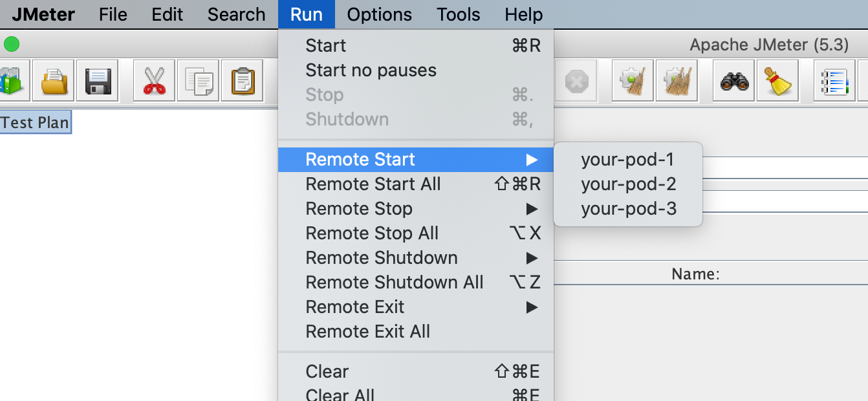This screenshot has width=868, height=401.
Task: Select your-pod-2 from Remote Start submenu
Action: coord(628,184)
